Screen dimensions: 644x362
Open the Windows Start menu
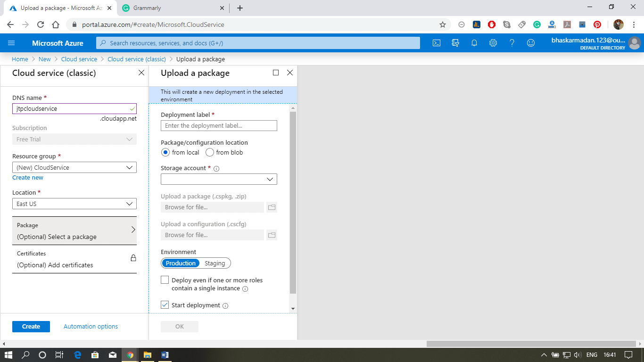[x=8, y=355]
